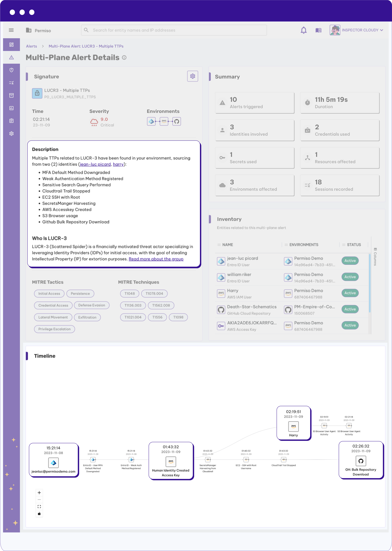Click the shield icon in sidebar
The height and width of the screenshot is (551, 392).
[11, 70]
